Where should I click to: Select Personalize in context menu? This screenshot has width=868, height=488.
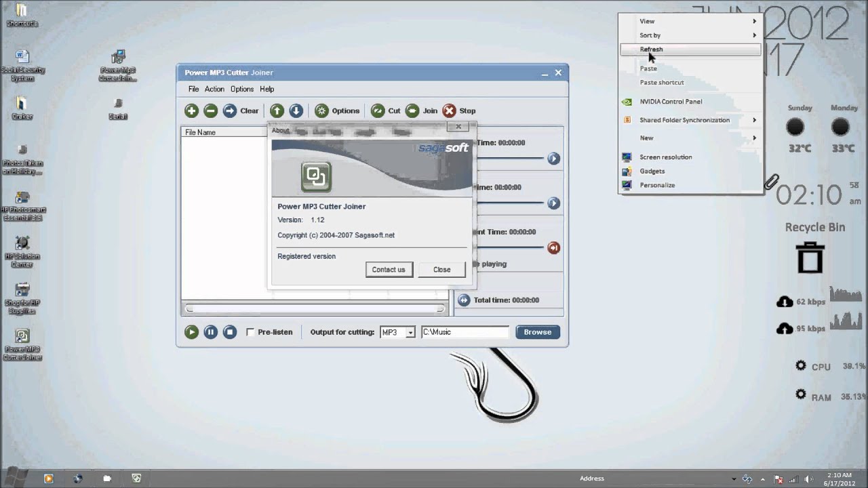point(690,185)
